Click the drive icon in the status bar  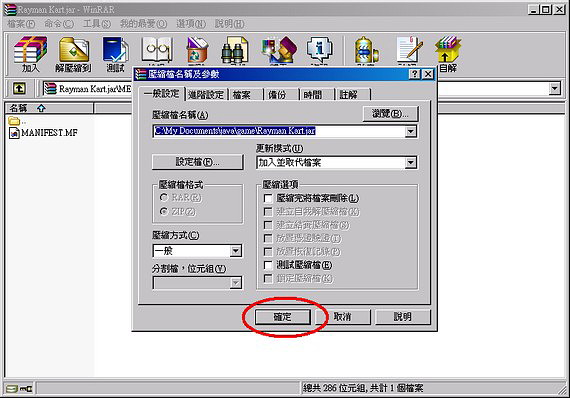click(x=12, y=389)
